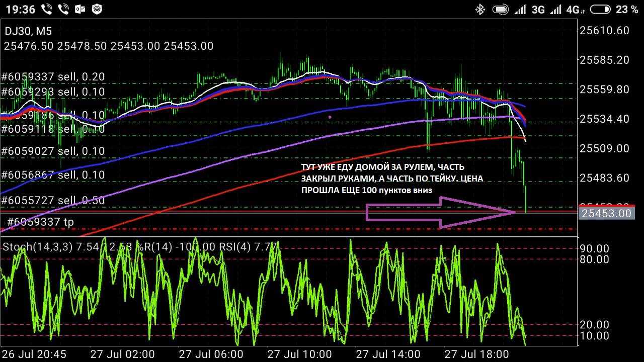Tap the 23 % battery percentage
The height and width of the screenshot is (362, 644).
tap(626, 10)
